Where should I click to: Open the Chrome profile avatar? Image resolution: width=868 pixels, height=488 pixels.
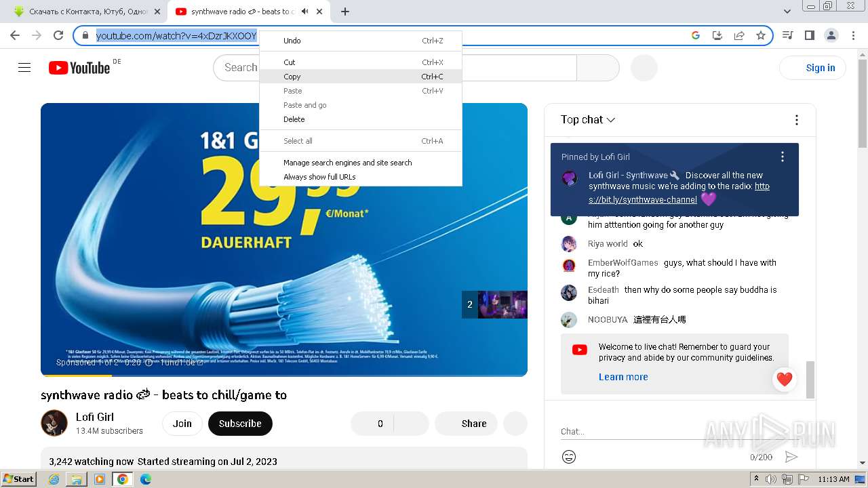[831, 35]
